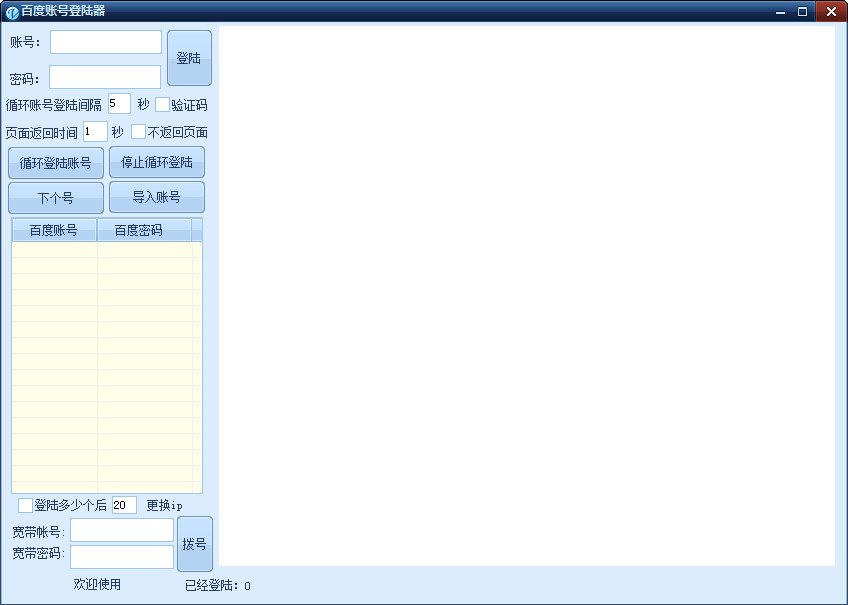The width and height of the screenshot is (848, 605).
Task: Select the 百度账号 column header
Action: [54, 230]
